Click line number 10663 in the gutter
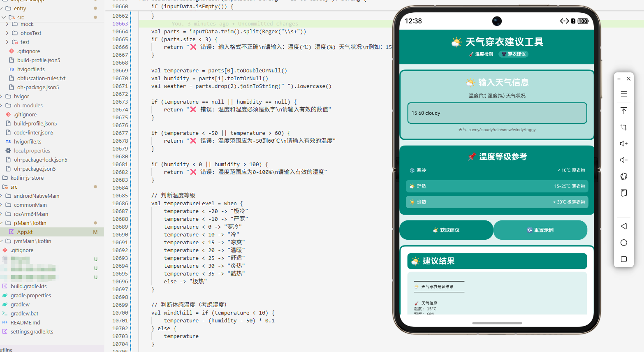 120,24
